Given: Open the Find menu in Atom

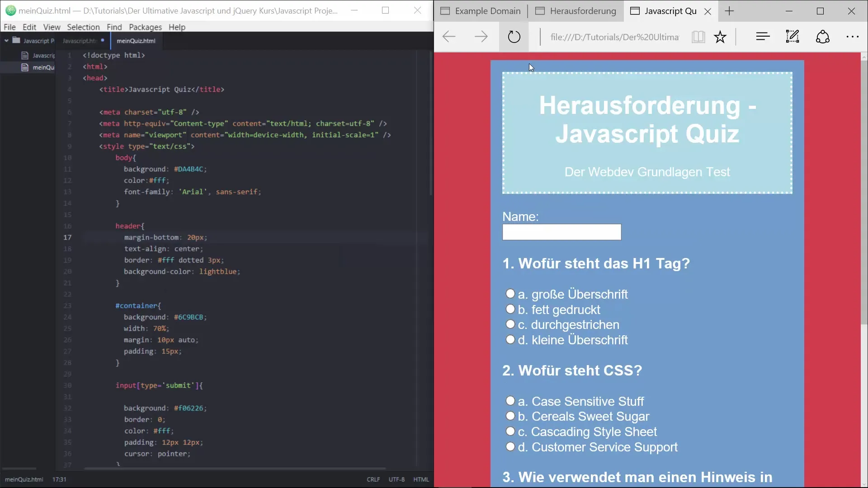Looking at the screenshot, I should [x=114, y=27].
